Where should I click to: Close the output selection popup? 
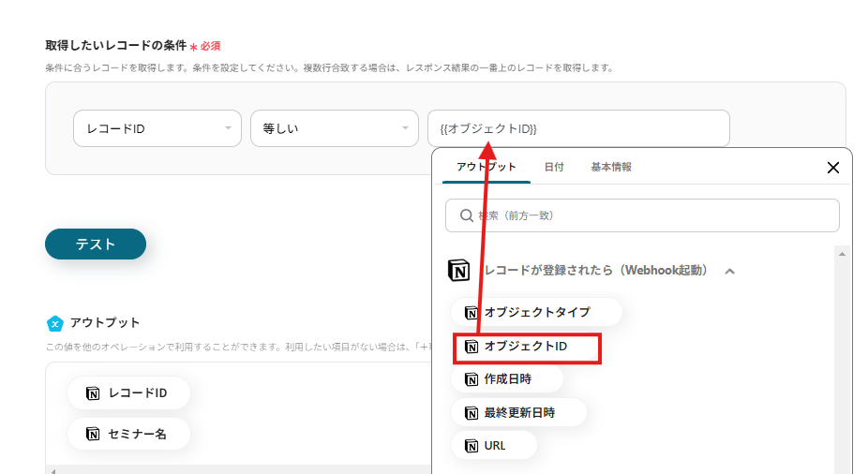point(833,168)
